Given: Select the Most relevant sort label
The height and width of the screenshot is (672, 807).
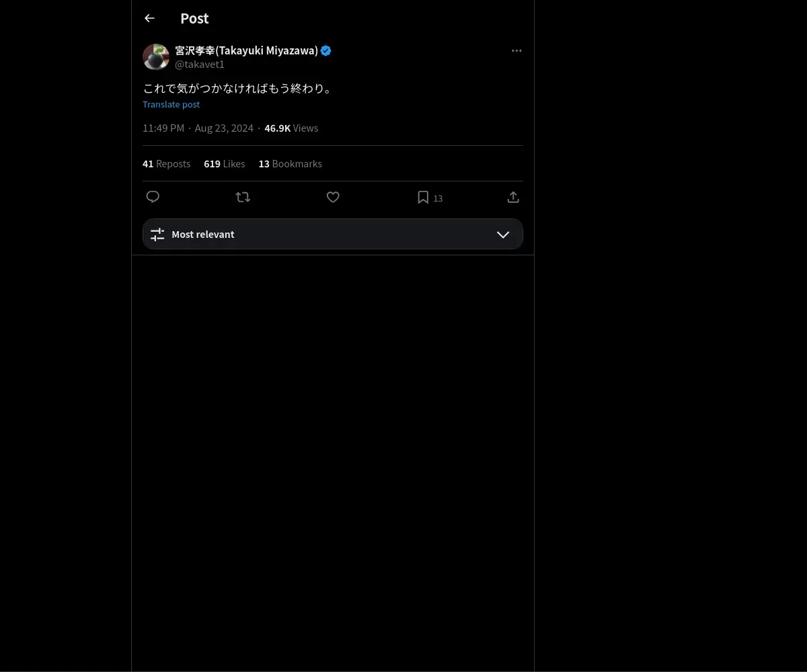Looking at the screenshot, I should coord(203,234).
